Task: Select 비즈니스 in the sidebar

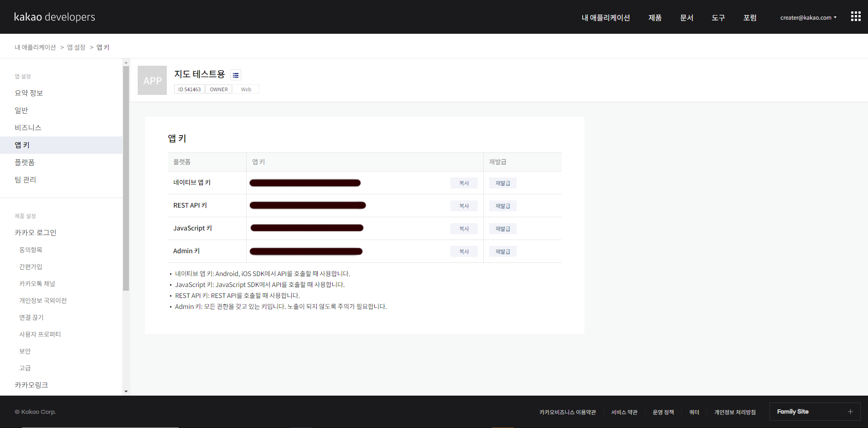Action: (x=61, y=128)
